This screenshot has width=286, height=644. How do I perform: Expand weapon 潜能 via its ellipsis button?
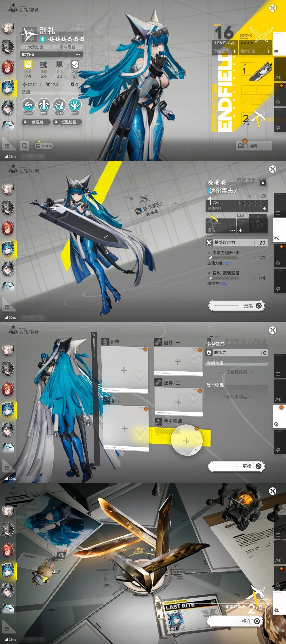233,230
